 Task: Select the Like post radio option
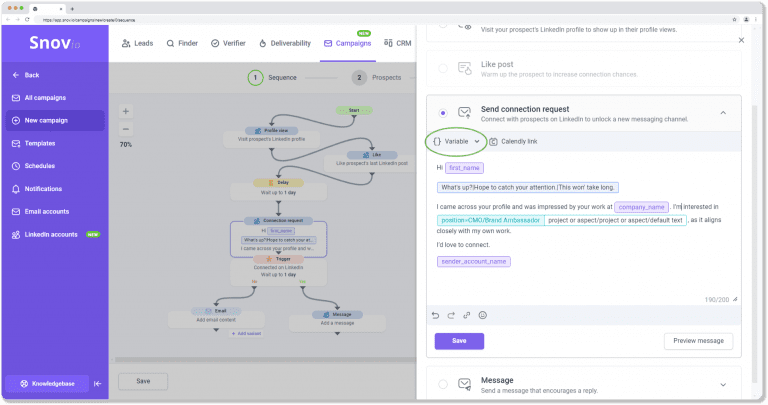point(443,68)
